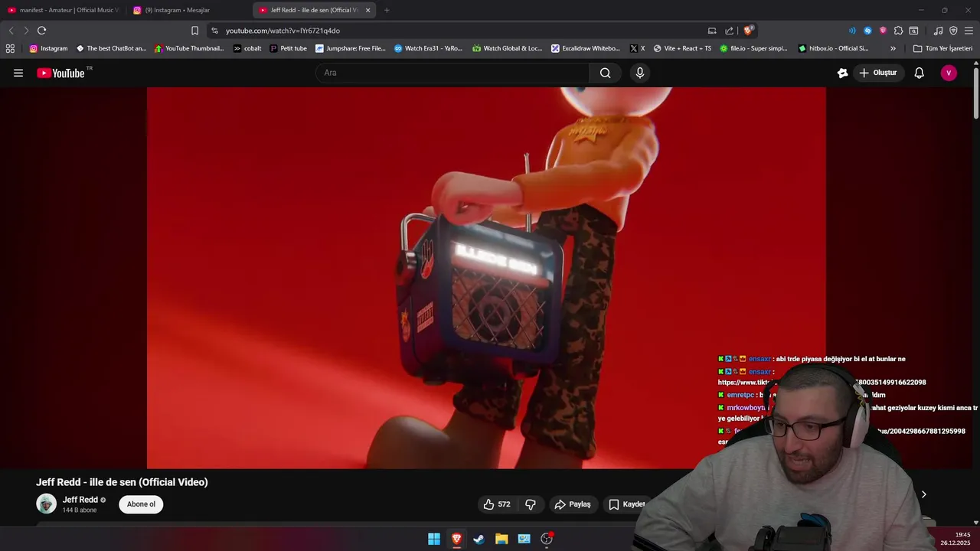Open YouTube notifications bell
The width and height of the screenshot is (980, 551).
click(920, 73)
